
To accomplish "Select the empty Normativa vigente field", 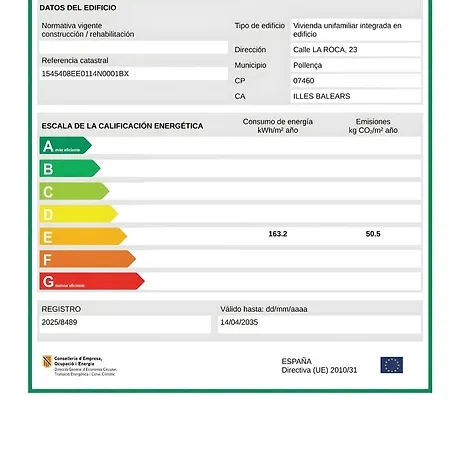I will pos(134,47).
